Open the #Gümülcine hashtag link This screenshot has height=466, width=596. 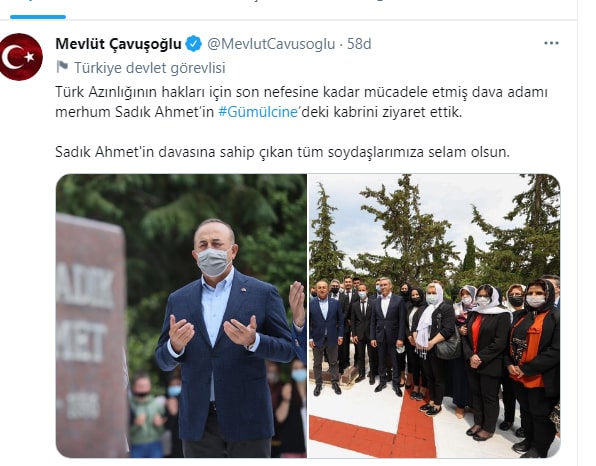[258, 112]
